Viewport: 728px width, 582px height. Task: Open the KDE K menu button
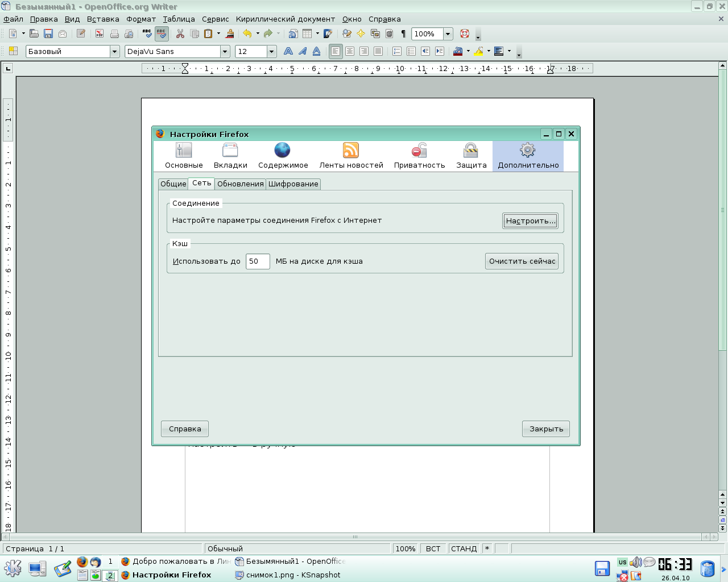coord(13,568)
